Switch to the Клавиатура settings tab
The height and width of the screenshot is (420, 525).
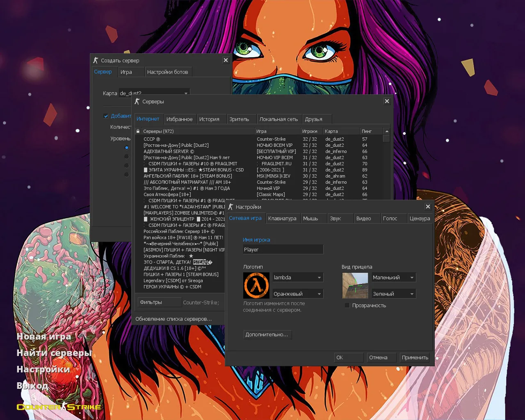[282, 219]
